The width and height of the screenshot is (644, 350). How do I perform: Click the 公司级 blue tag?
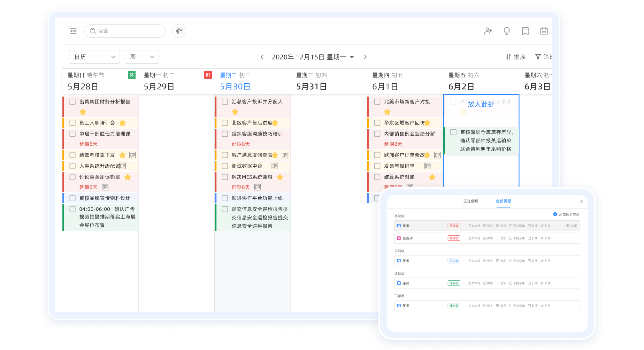click(454, 261)
